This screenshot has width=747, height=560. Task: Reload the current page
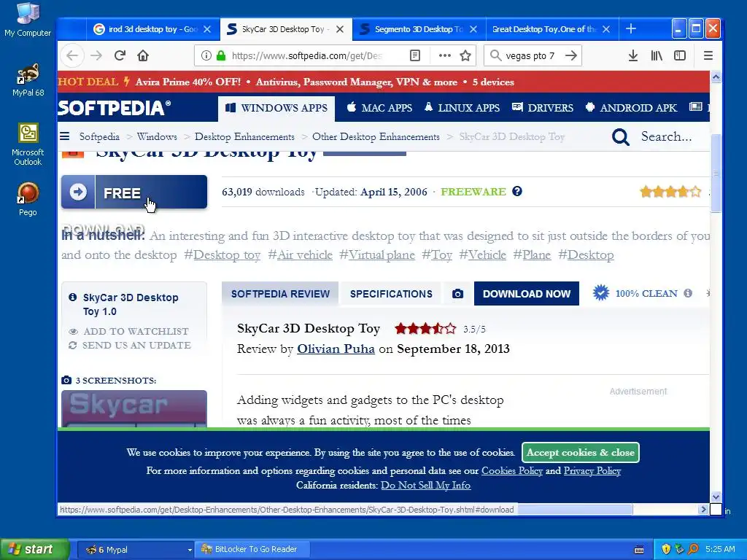pyautogui.click(x=120, y=55)
